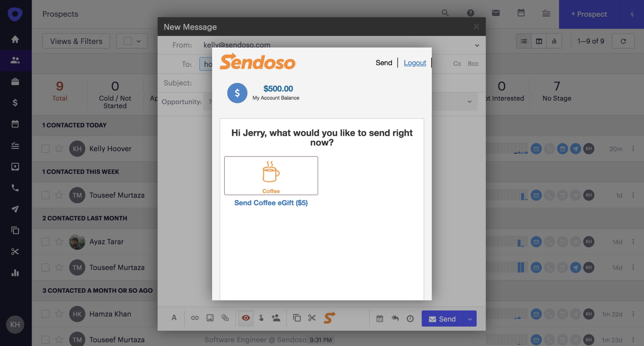Screen dimensions: 644x346
Task: Click the blue Send message button
Action: coord(442,319)
